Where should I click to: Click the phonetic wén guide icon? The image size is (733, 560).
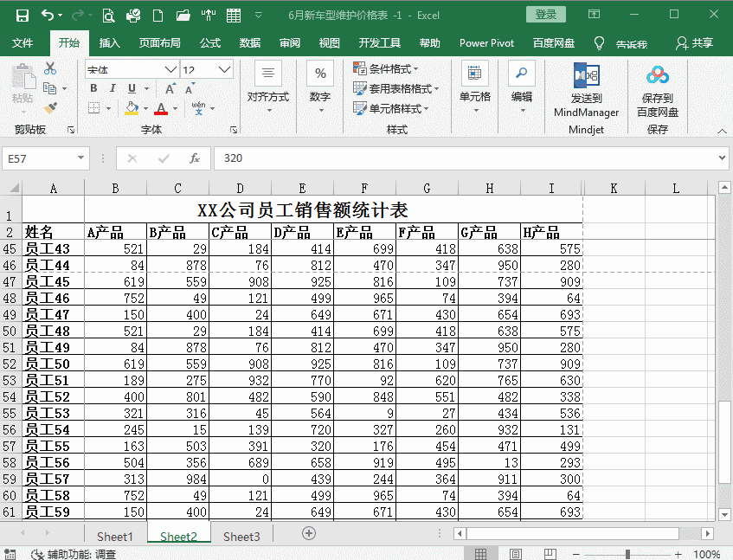(198, 108)
